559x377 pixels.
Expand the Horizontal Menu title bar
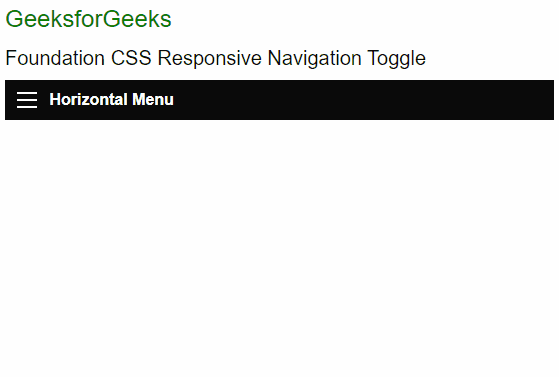point(280,100)
